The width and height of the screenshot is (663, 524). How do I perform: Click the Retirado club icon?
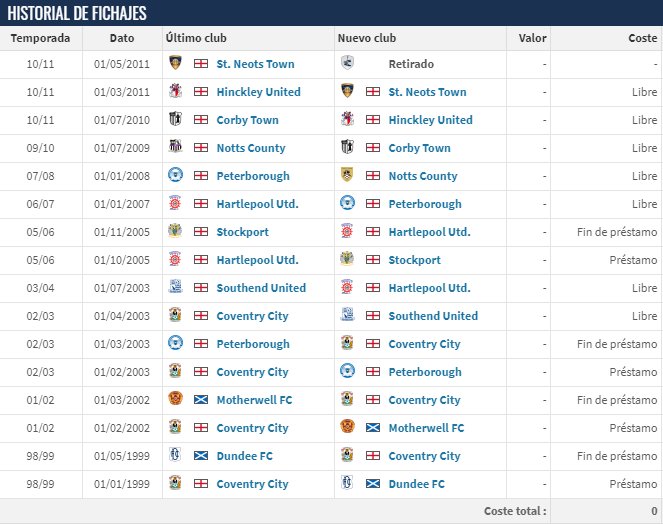point(348,64)
